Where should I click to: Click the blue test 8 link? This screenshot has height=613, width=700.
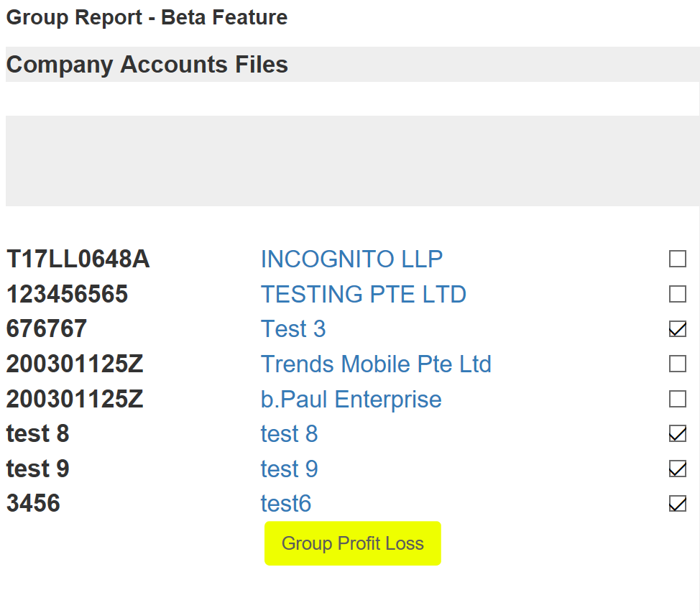(289, 434)
